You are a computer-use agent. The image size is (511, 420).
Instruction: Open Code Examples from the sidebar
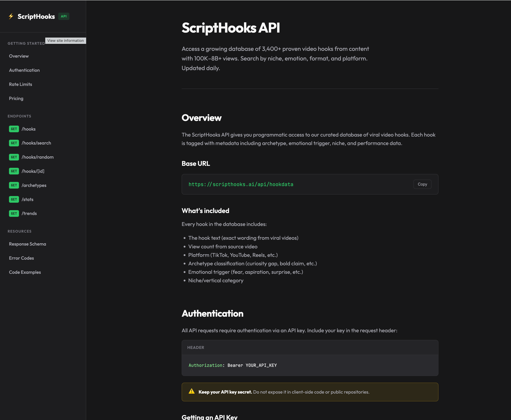pos(25,272)
